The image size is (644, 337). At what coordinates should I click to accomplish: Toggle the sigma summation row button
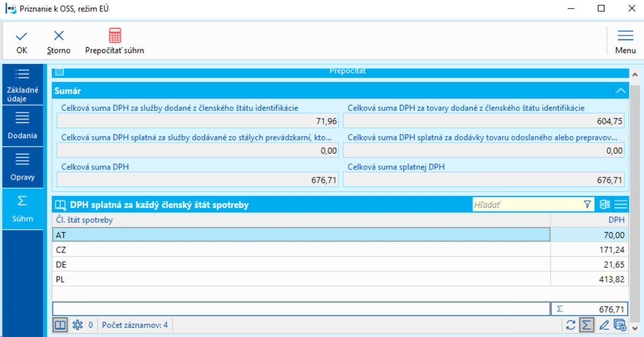[x=587, y=325]
